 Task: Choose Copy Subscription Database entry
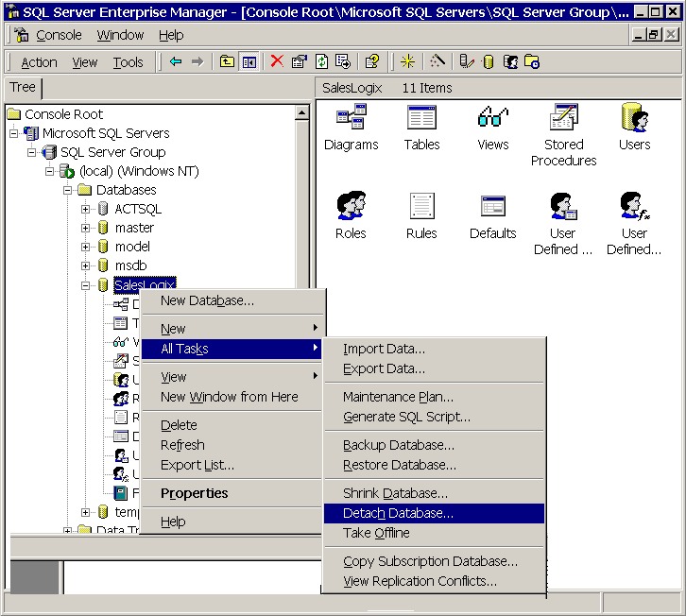tap(434, 561)
